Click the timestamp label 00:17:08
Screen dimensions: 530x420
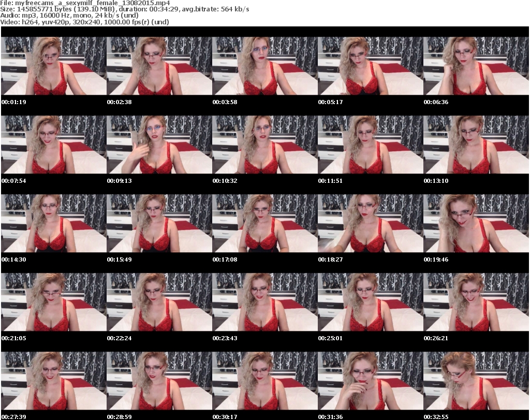coord(225,259)
